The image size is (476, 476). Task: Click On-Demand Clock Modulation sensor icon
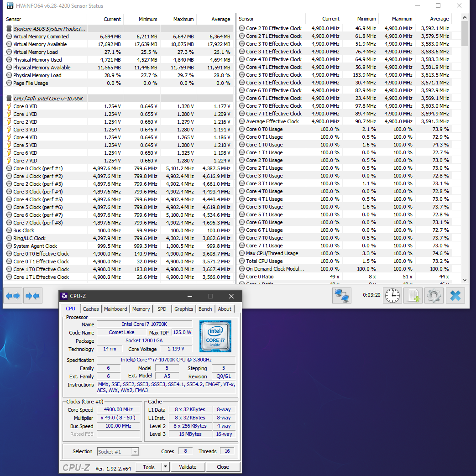pyautogui.click(x=242, y=269)
